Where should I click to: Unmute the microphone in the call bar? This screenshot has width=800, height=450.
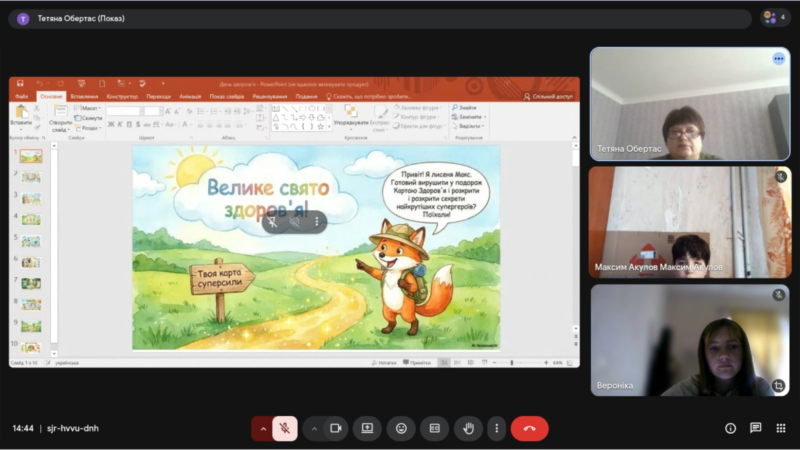[x=285, y=428]
